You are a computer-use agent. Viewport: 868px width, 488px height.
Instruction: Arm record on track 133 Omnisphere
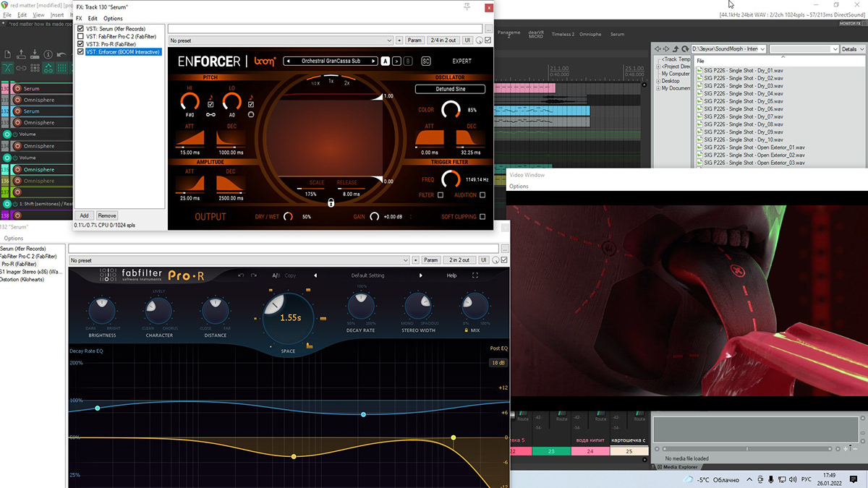[x=17, y=123]
